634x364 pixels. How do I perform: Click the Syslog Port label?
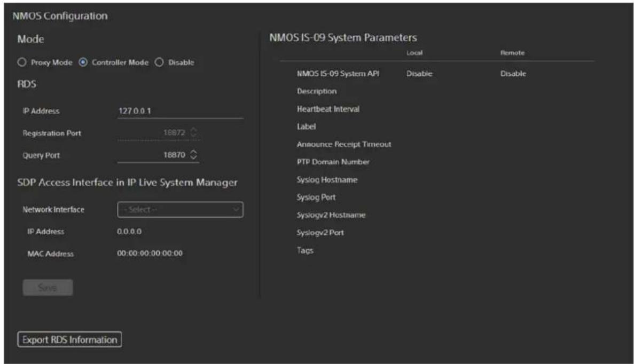pyautogui.click(x=316, y=197)
